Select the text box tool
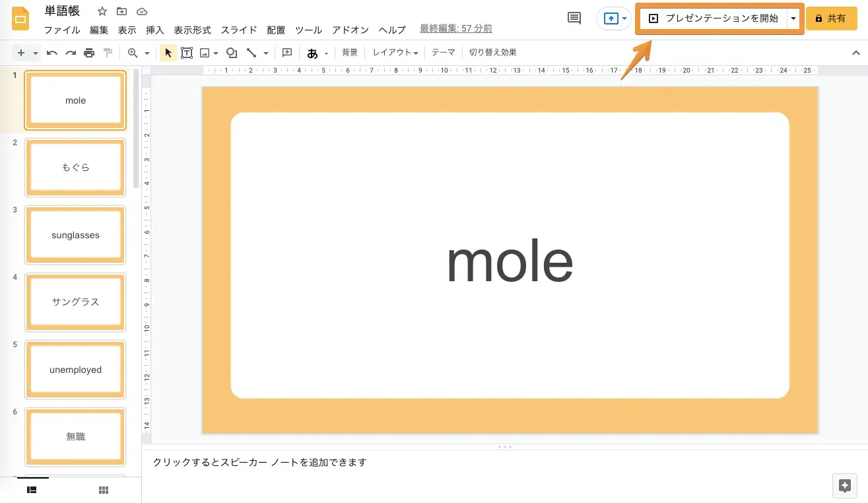The width and height of the screenshot is (868, 503). pyautogui.click(x=187, y=53)
